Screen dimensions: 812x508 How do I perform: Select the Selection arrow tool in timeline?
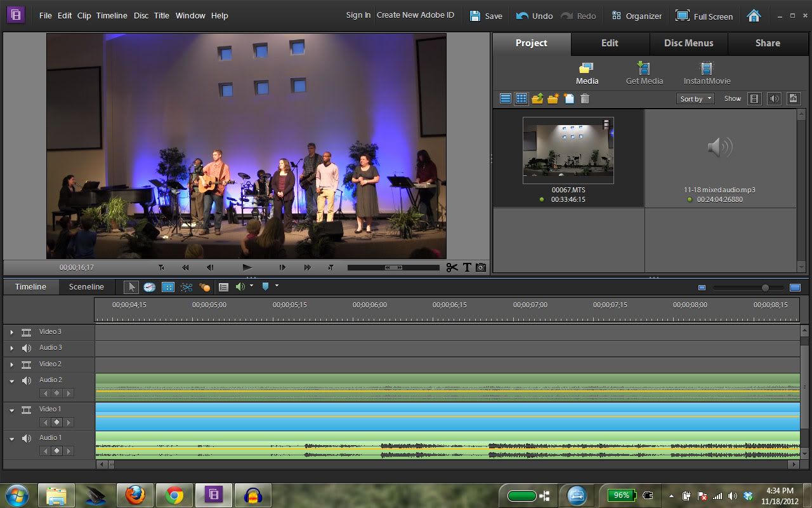[x=131, y=287]
